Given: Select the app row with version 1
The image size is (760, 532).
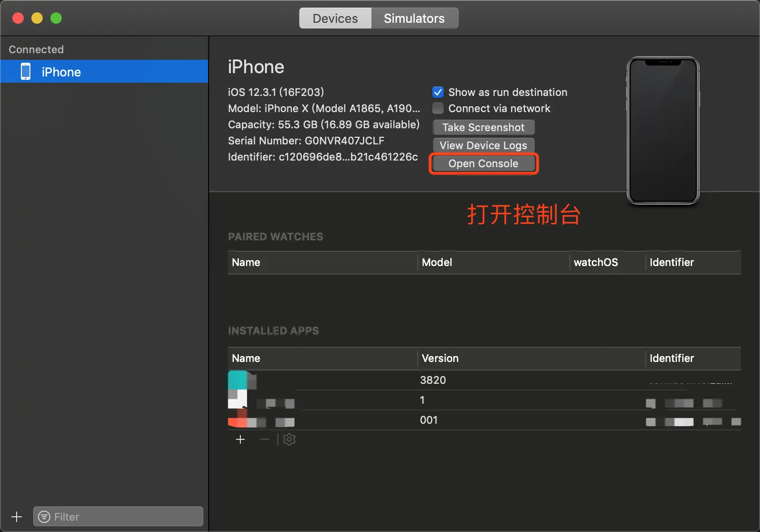Looking at the screenshot, I should click(484, 400).
